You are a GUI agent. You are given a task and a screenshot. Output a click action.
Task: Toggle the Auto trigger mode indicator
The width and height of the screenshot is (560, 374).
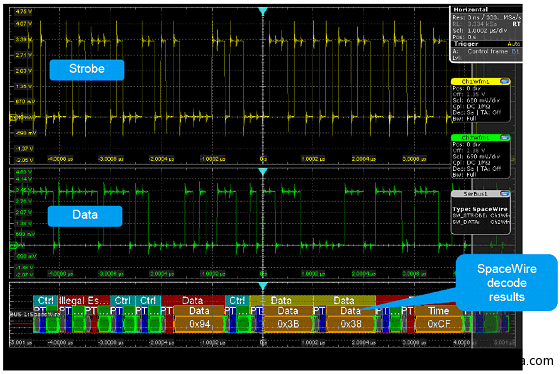tap(513, 44)
